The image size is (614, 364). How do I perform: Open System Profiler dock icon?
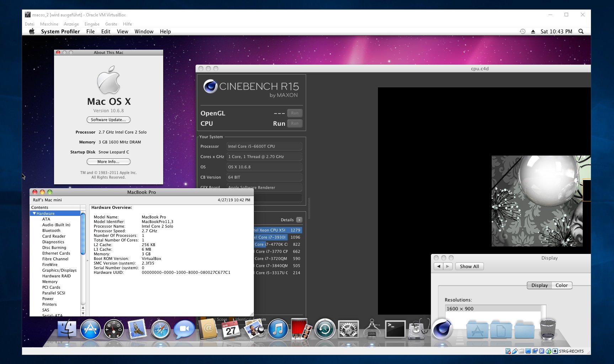click(x=372, y=330)
